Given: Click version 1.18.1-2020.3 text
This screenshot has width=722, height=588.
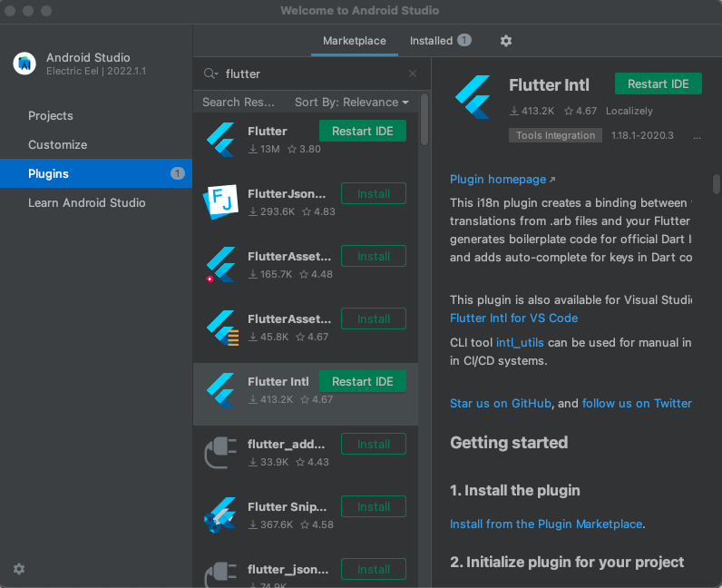Looking at the screenshot, I should click(642, 135).
